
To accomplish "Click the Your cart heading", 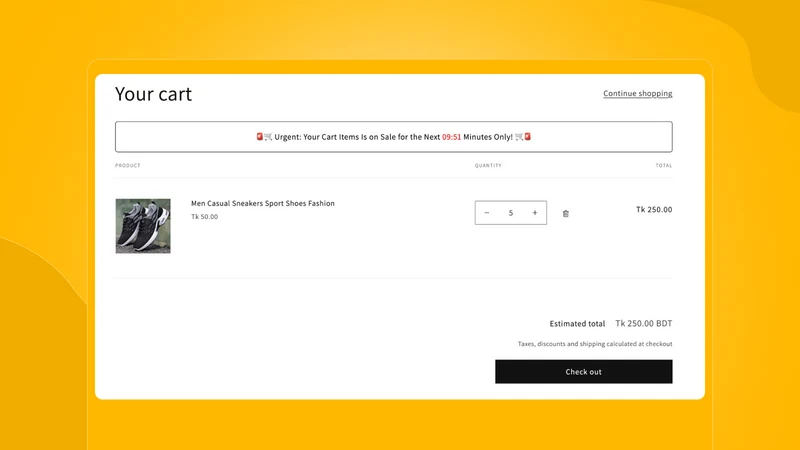I will pos(154,94).
